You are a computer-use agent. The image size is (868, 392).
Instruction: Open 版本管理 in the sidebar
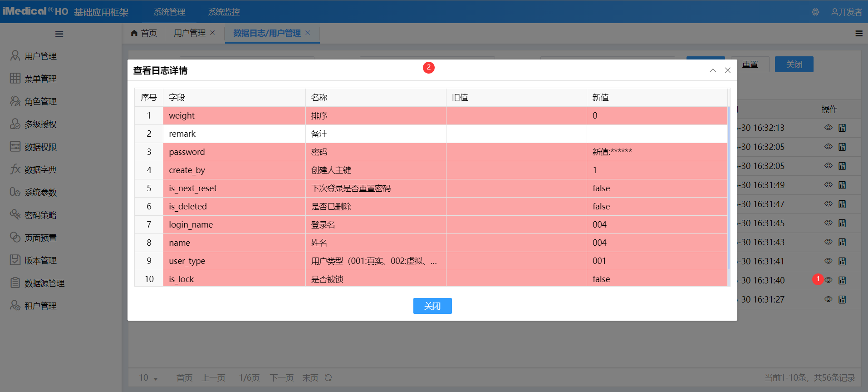tap(34, 260)
